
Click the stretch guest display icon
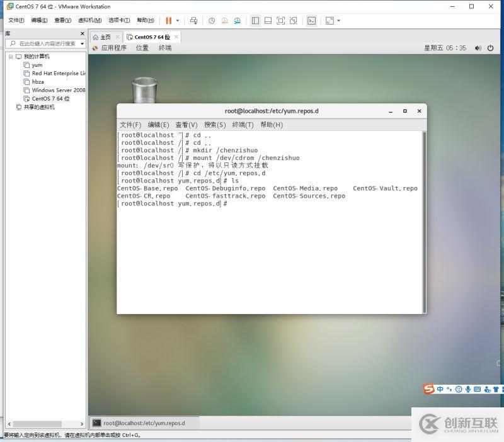click(x=329, y=21)
